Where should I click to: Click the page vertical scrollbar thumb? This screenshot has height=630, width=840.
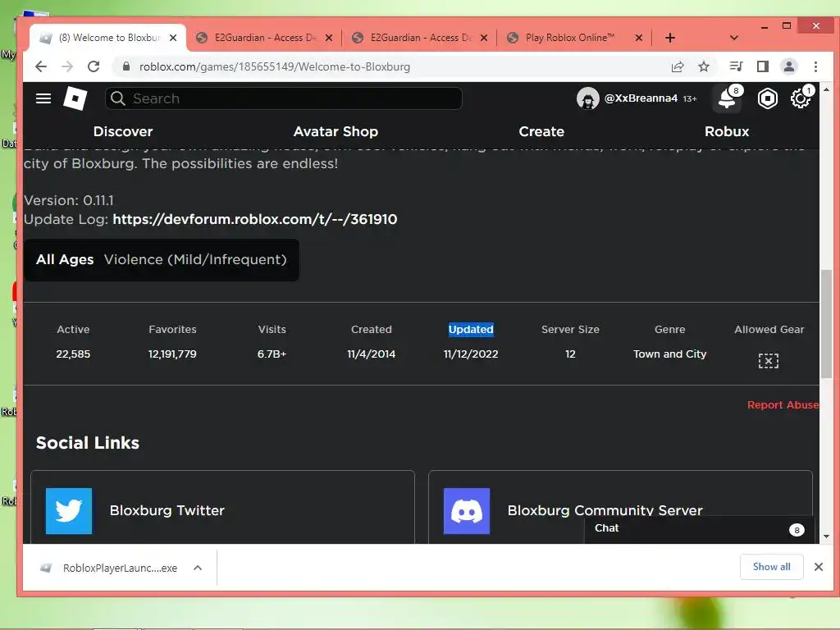point(826,324)
